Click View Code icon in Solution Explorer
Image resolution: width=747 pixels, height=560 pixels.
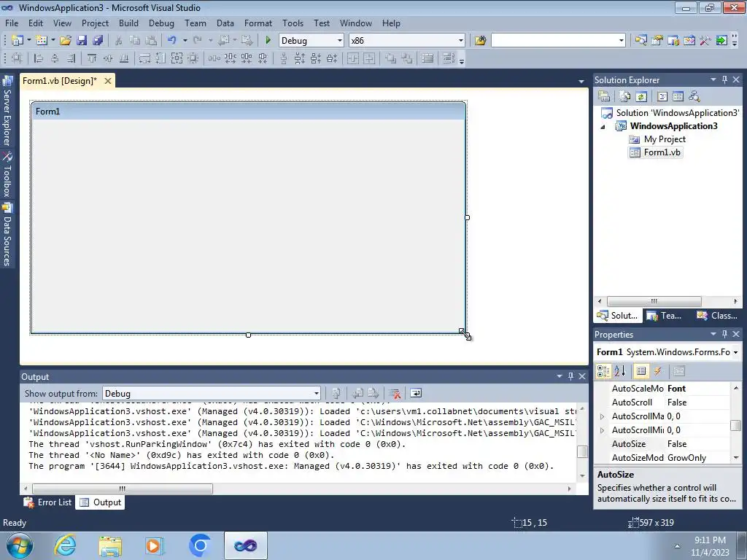[x=662, y=97]
